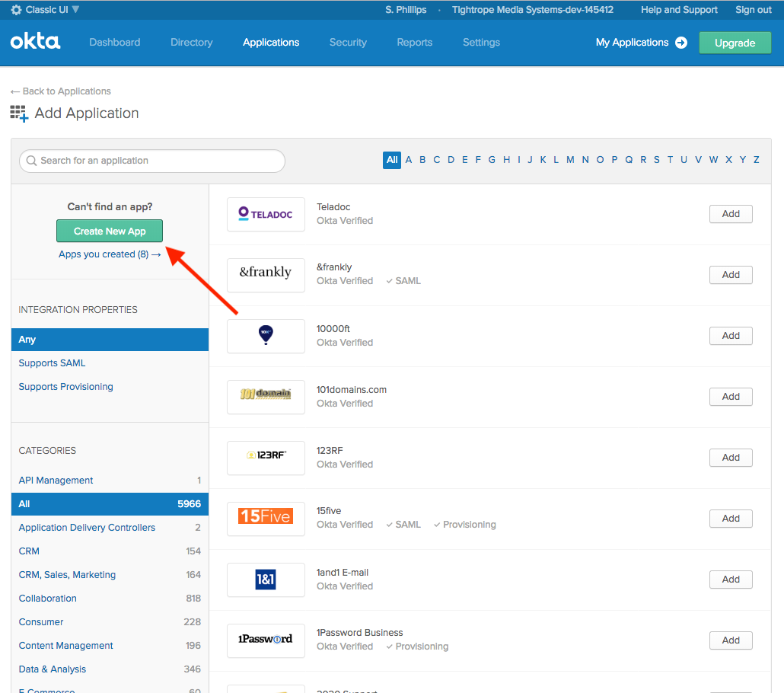Add the 1and1 E-mail application
Viewport: 784px width, 693px height.
(731, 580)
